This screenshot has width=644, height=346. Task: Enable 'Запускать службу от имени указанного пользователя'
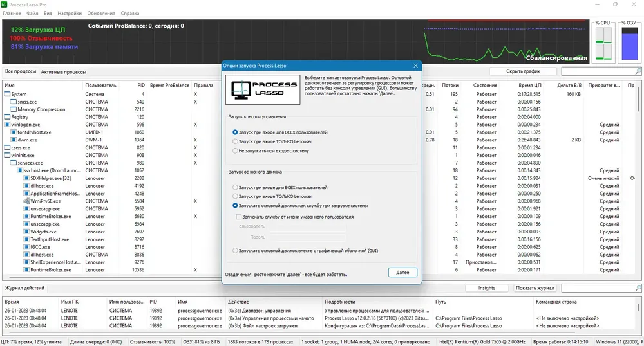(239, 217)
